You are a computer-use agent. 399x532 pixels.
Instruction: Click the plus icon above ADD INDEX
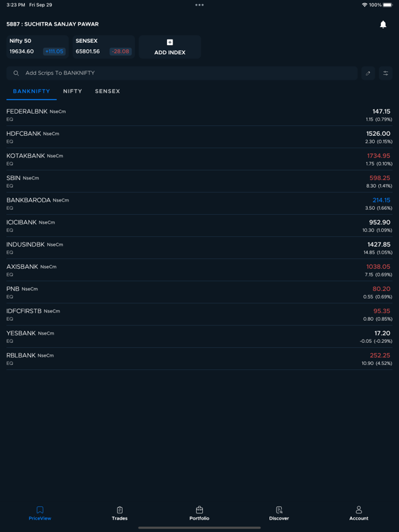pyautogui.click(x=170, y=42)
